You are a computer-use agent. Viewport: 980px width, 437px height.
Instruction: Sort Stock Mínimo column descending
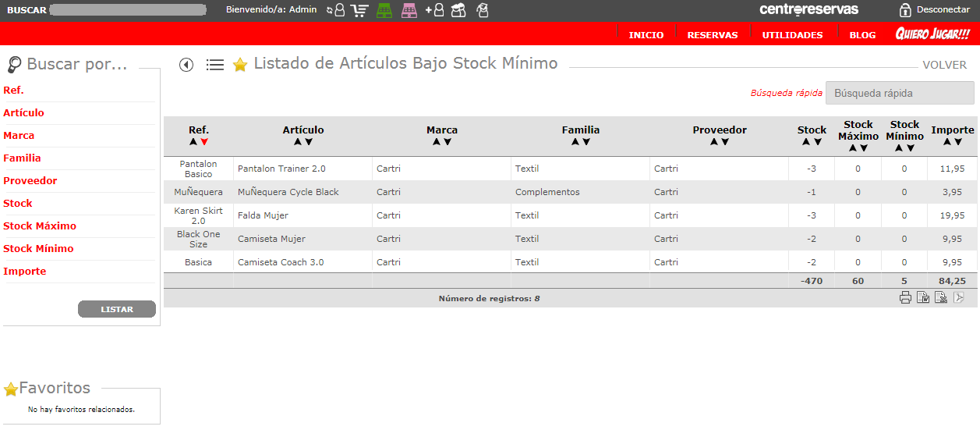[x=911, y=147]
